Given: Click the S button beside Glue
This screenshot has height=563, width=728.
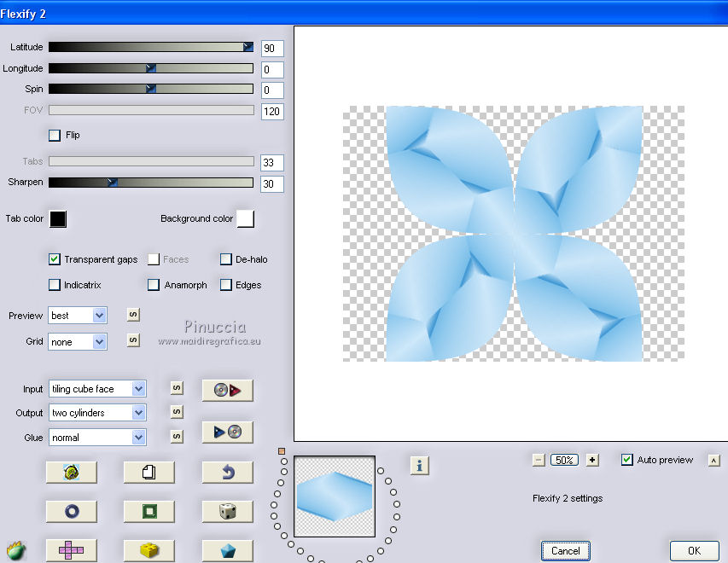Looking at the screenshot, I should coord(177,436).
